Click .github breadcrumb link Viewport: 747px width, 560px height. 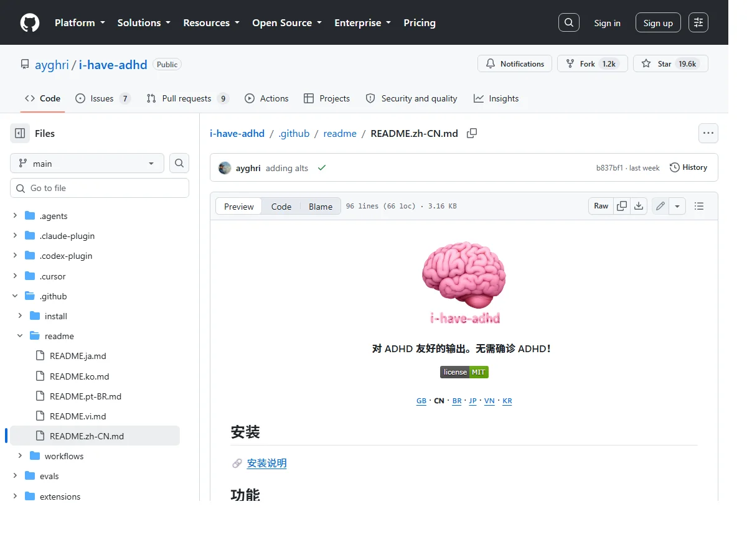(294, 133)
